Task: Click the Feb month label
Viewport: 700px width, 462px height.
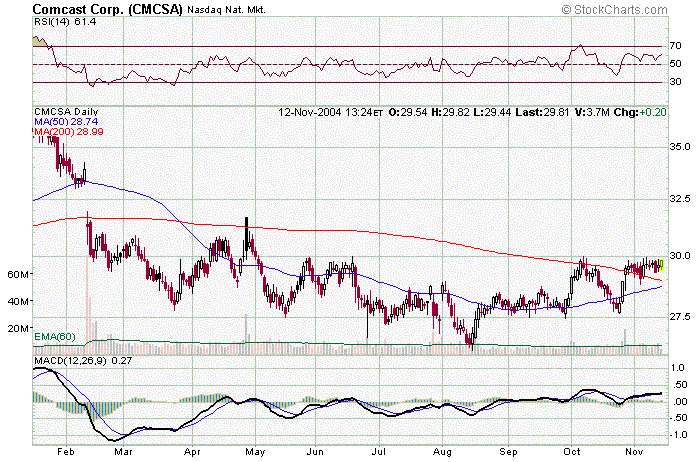Action: pyautogui.click(x=66, y=452)
